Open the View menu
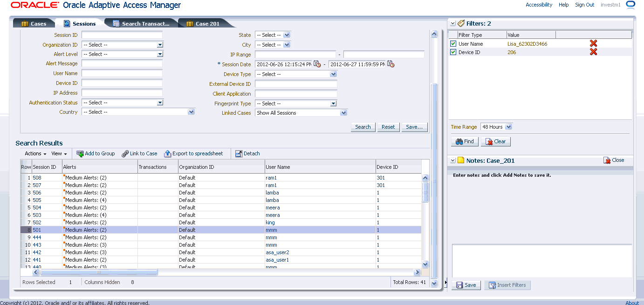Screen dimensions: 644x305 click(59, 153)
